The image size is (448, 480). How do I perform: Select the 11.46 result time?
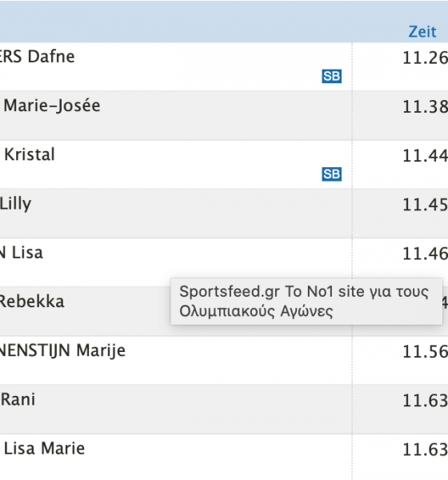[426, 254]
